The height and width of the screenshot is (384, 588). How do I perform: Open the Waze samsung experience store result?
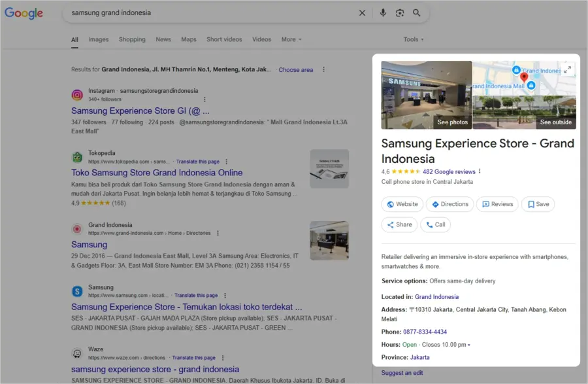click(x=155, y=370)
